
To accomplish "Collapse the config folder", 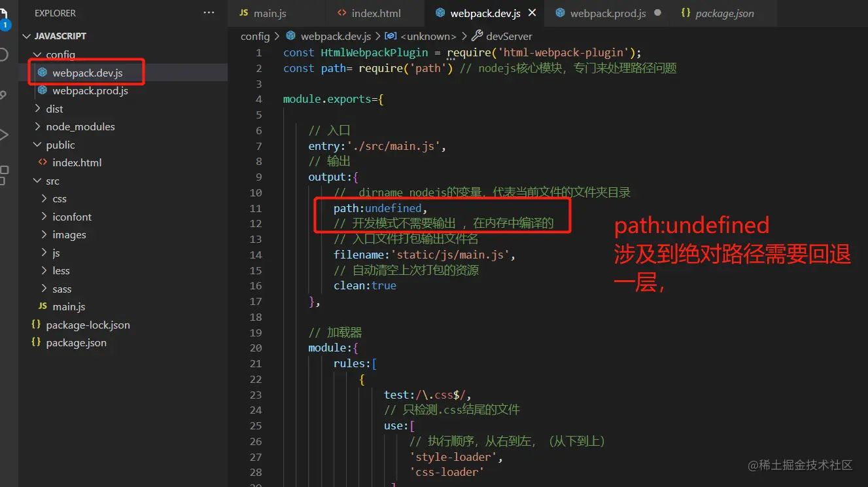I will [37, 54].
